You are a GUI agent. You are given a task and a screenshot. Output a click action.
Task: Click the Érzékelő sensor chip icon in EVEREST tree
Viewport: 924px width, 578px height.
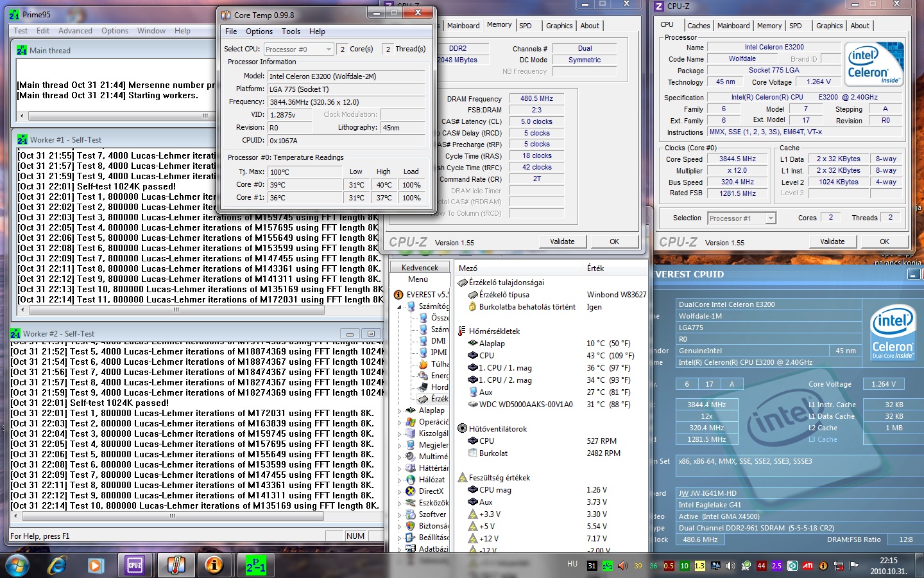click(x=424, y=399)
